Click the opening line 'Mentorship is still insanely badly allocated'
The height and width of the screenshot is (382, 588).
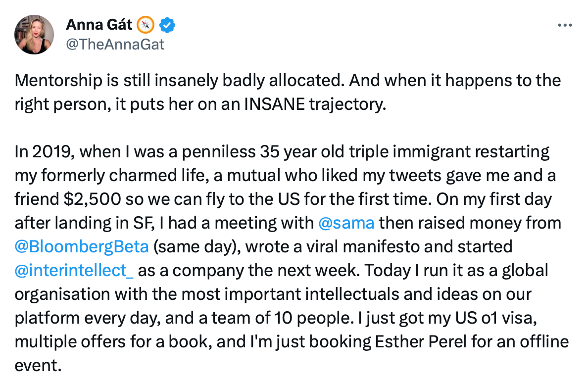tap(179, 80)
